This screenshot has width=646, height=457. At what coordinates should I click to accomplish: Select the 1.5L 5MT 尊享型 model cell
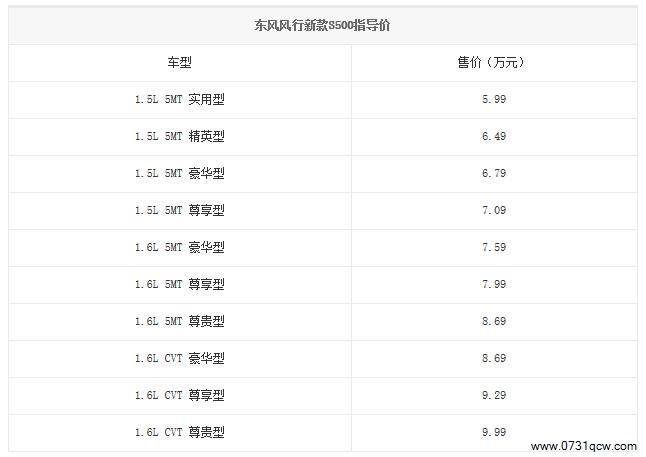(180, 210)
